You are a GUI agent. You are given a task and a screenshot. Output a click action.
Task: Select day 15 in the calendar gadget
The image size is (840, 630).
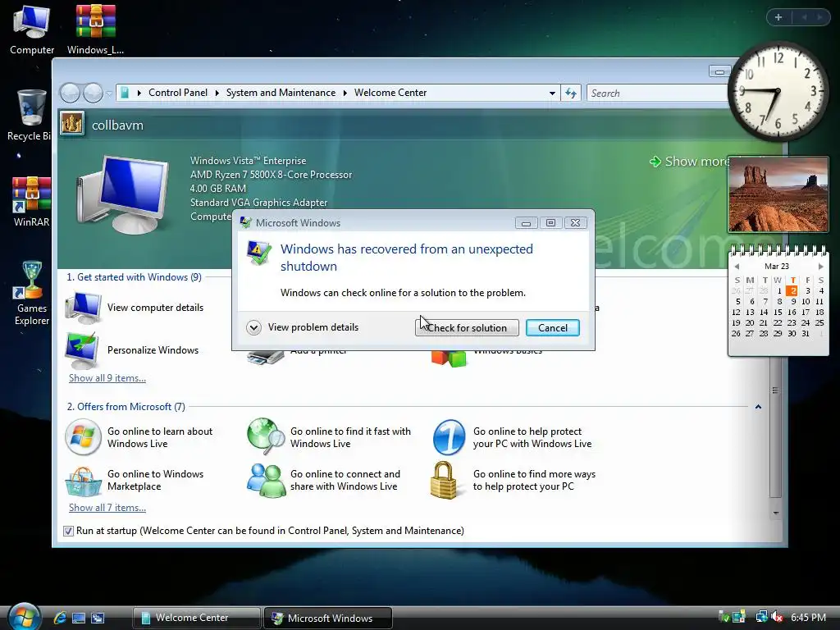pyautogui.click(x=778, y=312)
